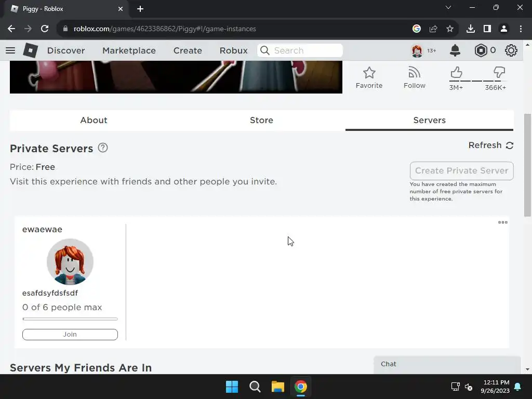
Task: Select the Servers tab
Action: pos(430,120)
